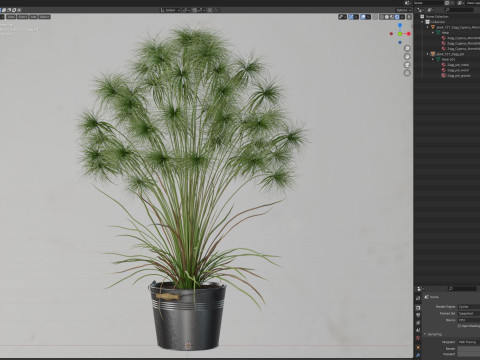The width and height of the screenshot is (480, 360).
Task: Open the Add menu in viewport header
Action: tap(33, 17)
